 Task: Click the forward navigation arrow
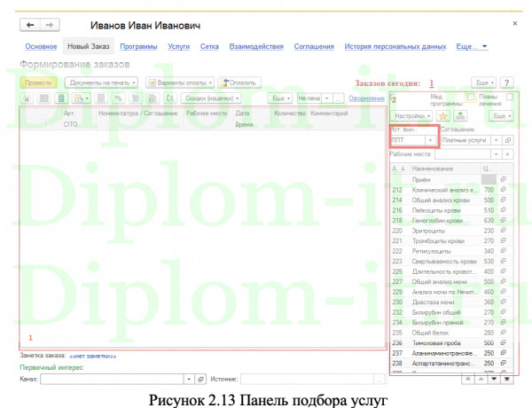click(50, 26)
